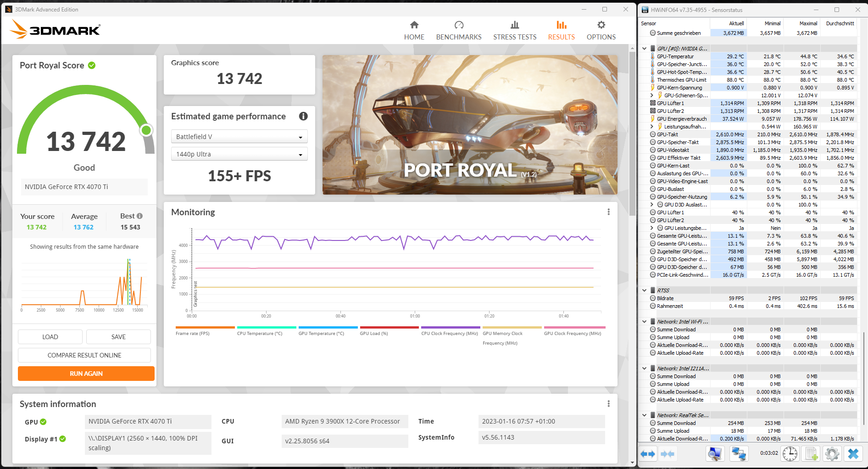868x469 pixels.
Task: Click the Aktuell column header
Action: click(x=728, y=23)
